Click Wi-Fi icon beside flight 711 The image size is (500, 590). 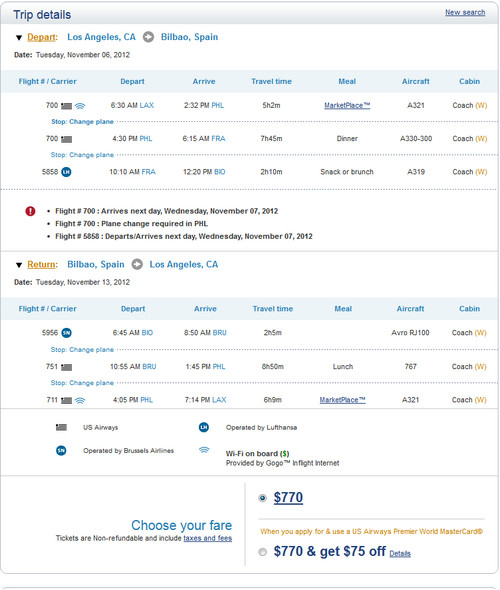click(x=80, y=400)
